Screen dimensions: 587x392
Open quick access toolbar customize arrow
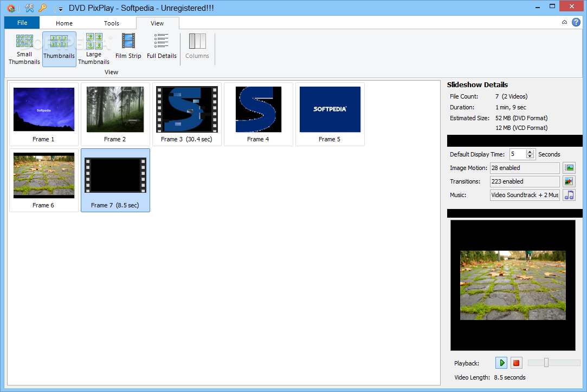[60, 9]
